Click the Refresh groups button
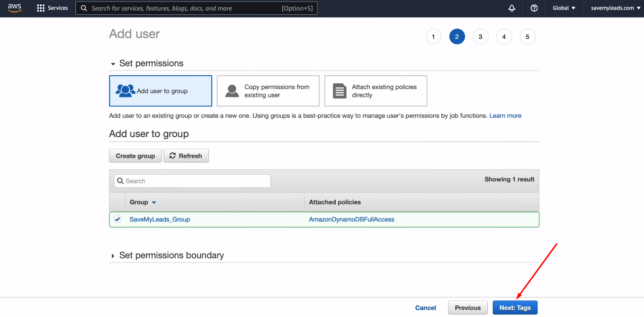The image size is (644, 317). click(x=186, y=156)
